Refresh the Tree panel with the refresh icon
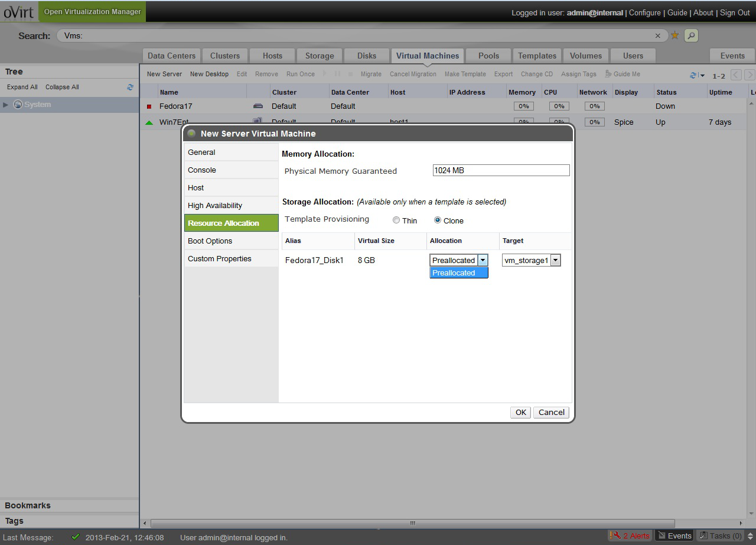756x545 pixels. [x=130, y=87]
